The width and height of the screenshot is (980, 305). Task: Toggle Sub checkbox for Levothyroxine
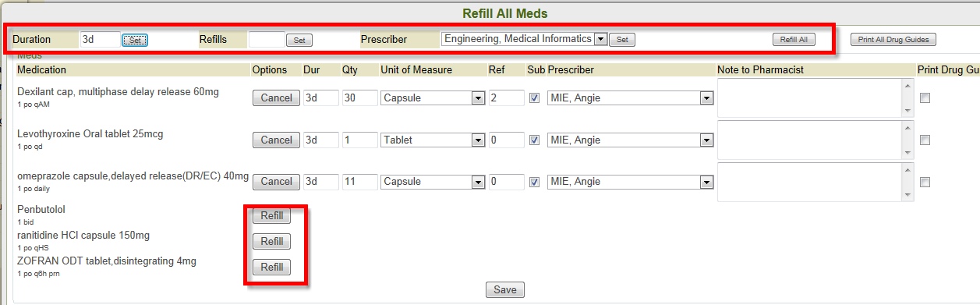point(534,140)
